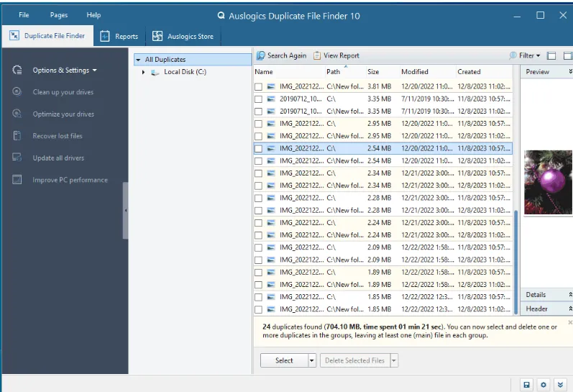Check the highlighted 2.54 MB C:\ file
Viewport: 573px width, 392px height.
[258, 149]
